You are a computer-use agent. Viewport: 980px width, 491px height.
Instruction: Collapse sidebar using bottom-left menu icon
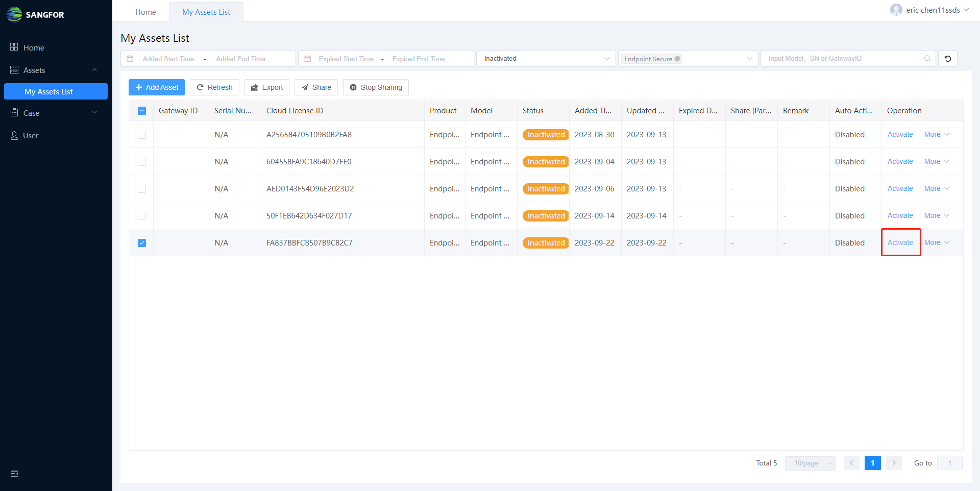click(x=14, y=474)
